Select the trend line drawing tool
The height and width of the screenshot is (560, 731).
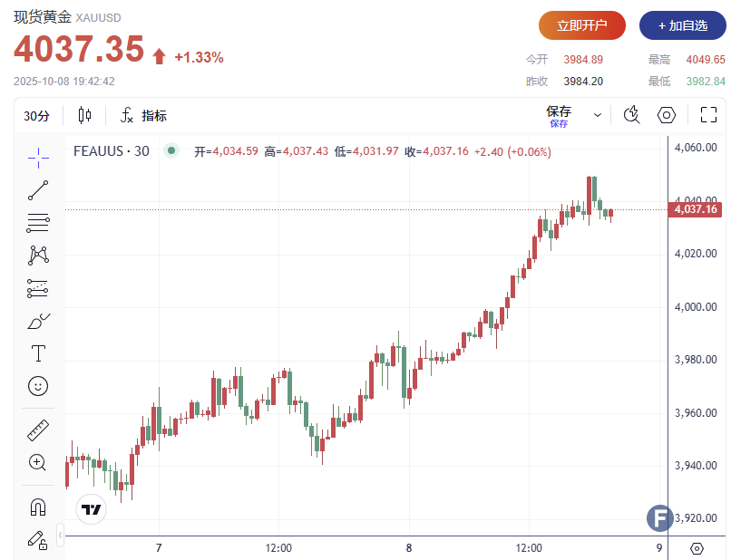[38, 189]
